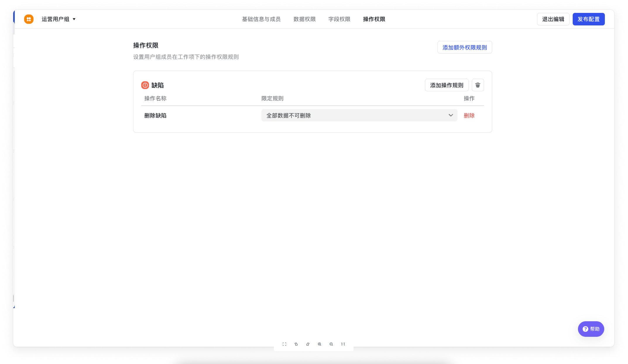Click the 发布配置 button

click(588, 19)
